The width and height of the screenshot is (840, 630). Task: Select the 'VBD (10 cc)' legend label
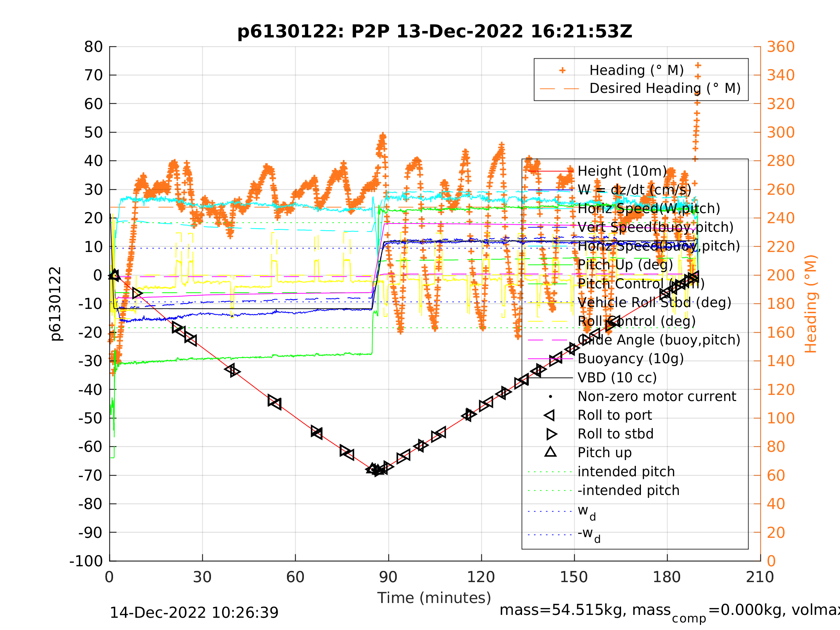(617, 378)
